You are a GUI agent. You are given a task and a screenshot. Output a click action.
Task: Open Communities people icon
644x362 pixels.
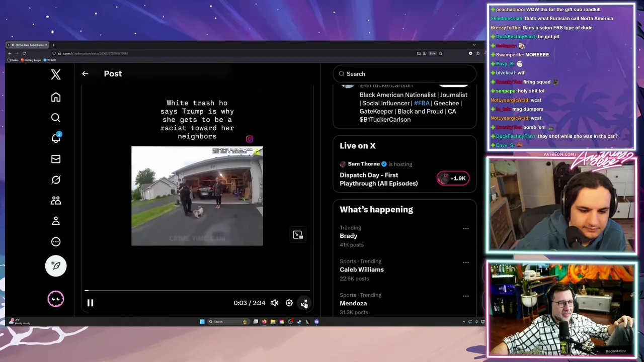pos(56,200)
